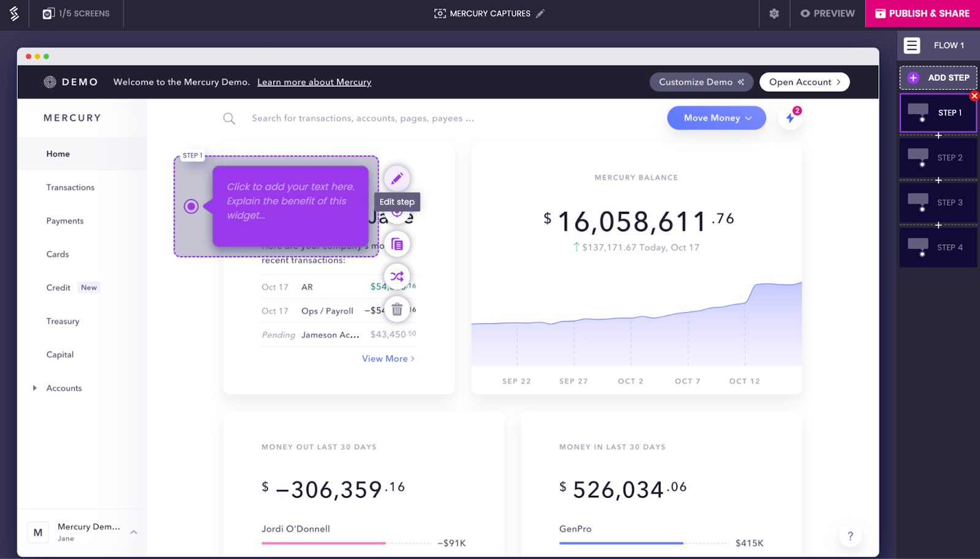This screenshot has height=559, width=980.
Task: Click the Money In 526,034.06 amount
Action: 623,489
